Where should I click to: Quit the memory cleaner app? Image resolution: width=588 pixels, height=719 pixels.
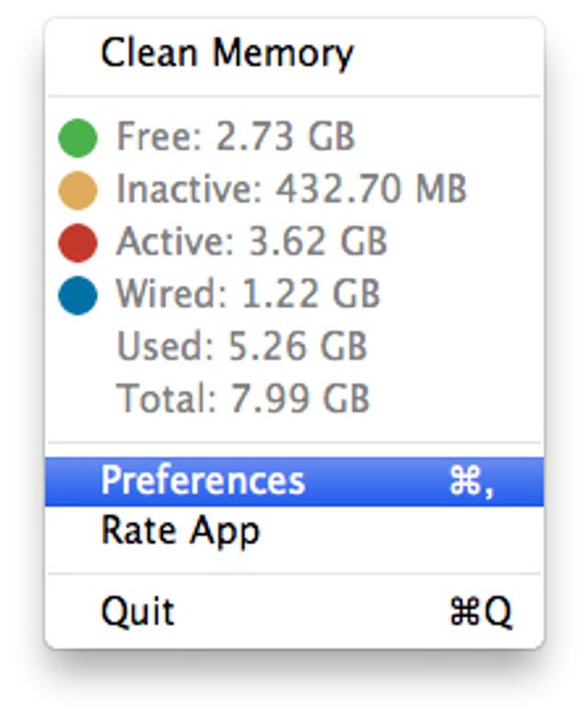click(x=138, y=612)
